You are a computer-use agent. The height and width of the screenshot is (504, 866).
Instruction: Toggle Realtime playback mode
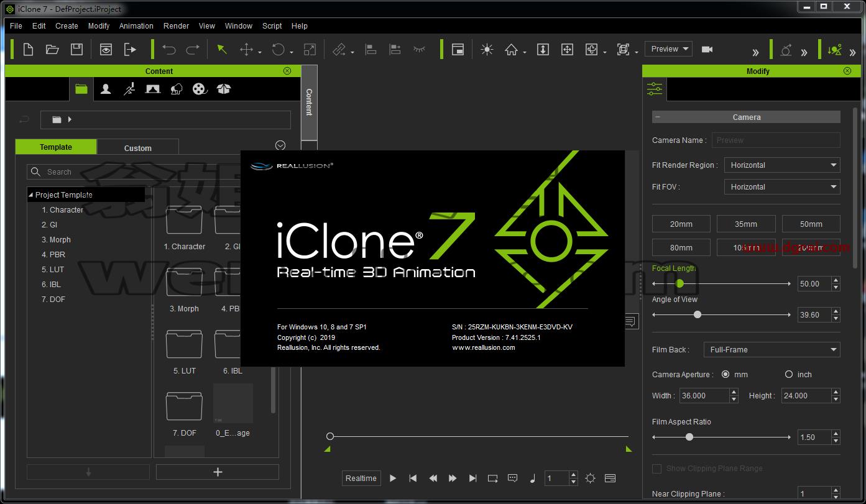(x=361, y=478)
